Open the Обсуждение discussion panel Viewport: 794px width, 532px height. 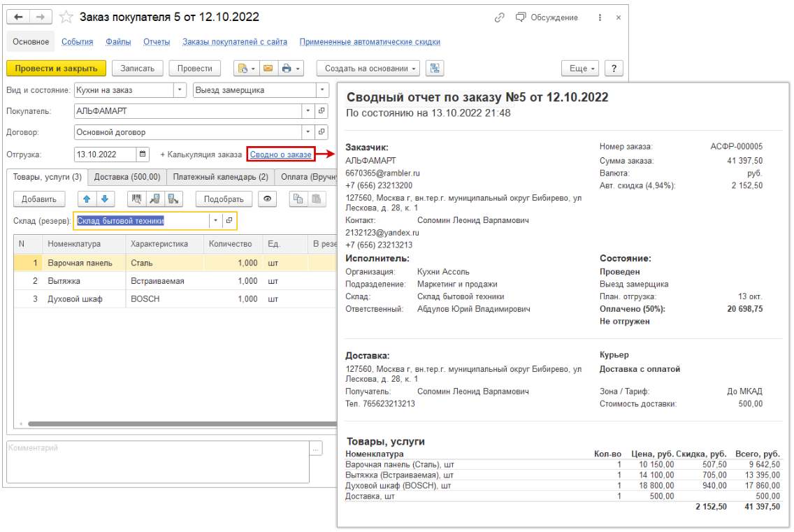547,17
